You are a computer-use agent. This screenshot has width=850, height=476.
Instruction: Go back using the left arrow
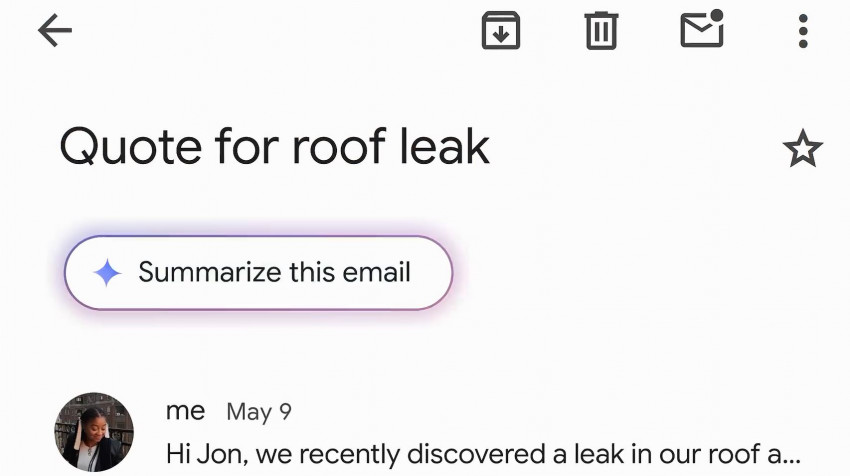(55, 32)
